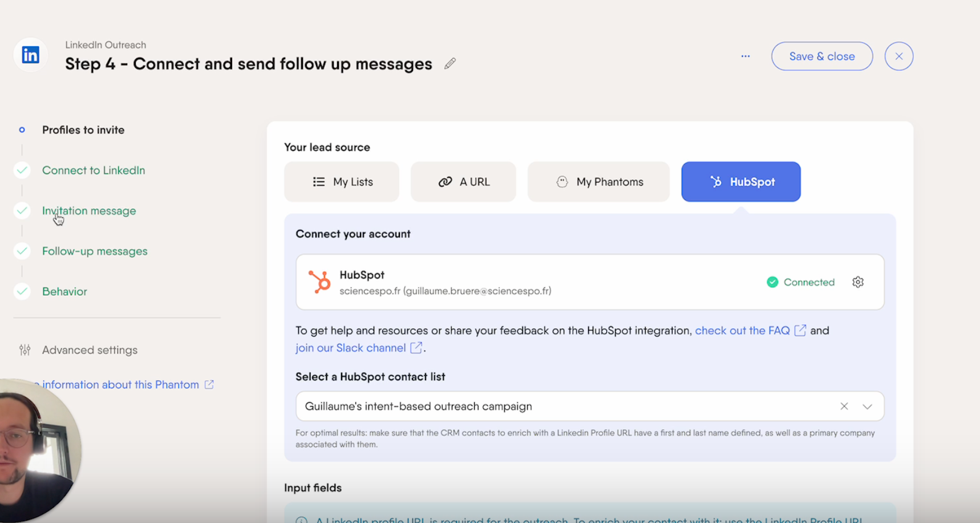Open HubSpot account gear settings
The height and width of the screenshot is (523, 980).
(x=858, y=282)
